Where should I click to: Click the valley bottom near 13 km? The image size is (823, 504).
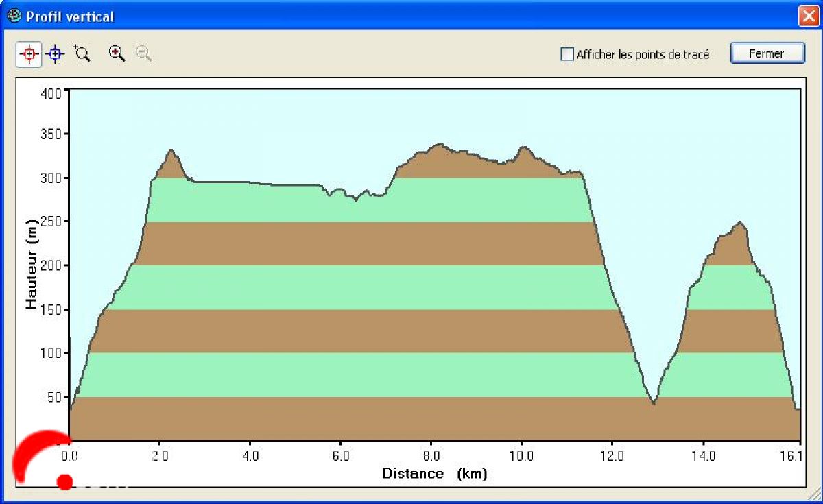(x=654, y=403)
